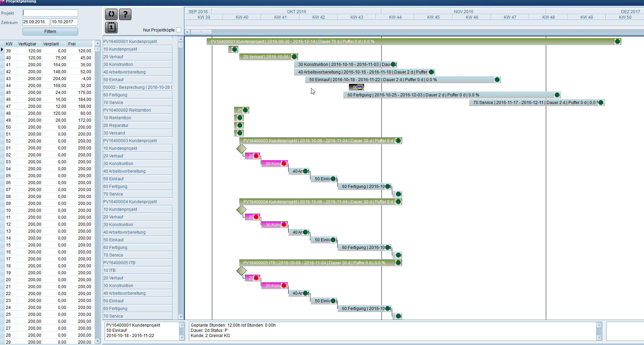
Task: Click the down arrow of the project info box
Action: (182, 337)
